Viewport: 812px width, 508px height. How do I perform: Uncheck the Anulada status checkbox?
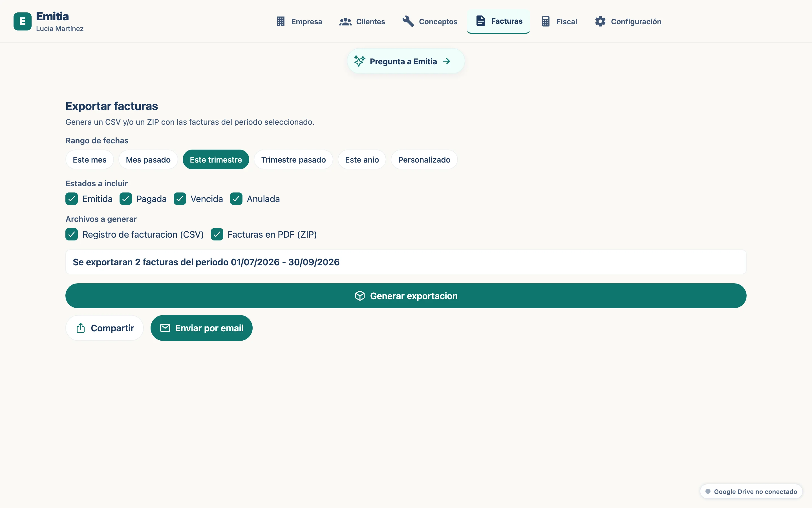[x=236, y=199]
